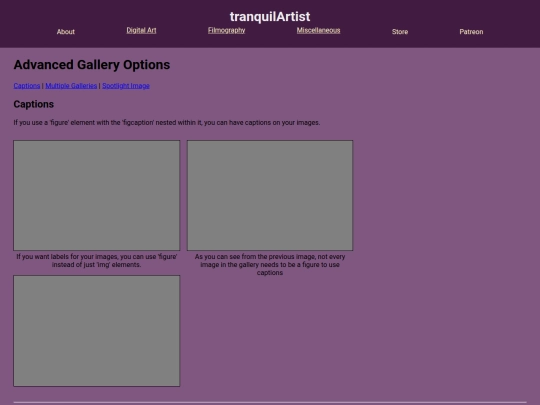Select the 'Advanced Gallery Options' heading
The height and width of the screenshot is (405, 540).
(x=92, y=65)
